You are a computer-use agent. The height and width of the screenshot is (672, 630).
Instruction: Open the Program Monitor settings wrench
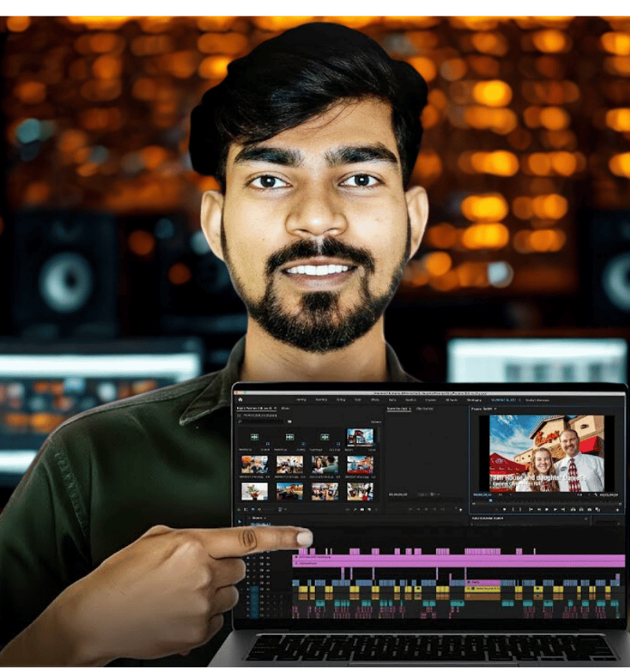tap(595, 495)
